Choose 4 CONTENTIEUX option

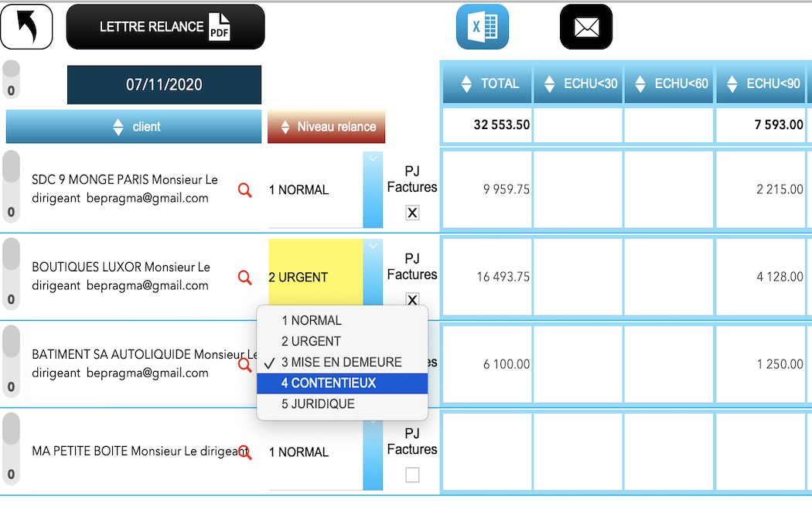(x=343, y=383)
